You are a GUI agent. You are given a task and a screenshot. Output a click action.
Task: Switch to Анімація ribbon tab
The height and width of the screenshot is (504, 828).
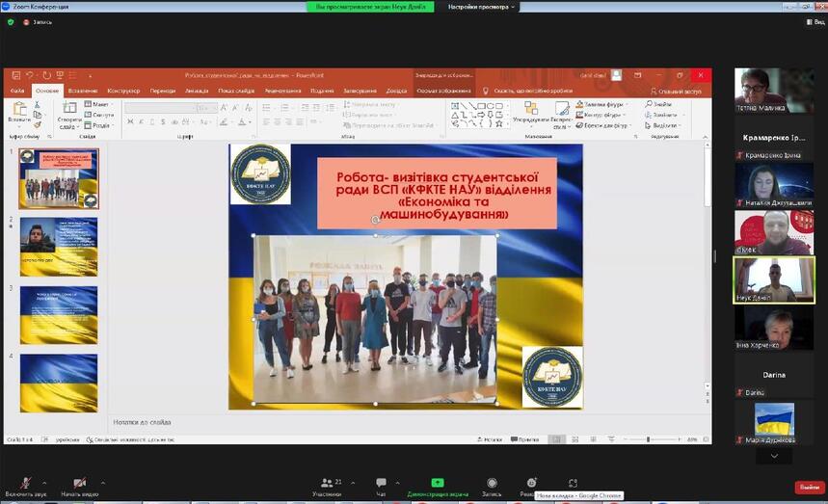197,91
